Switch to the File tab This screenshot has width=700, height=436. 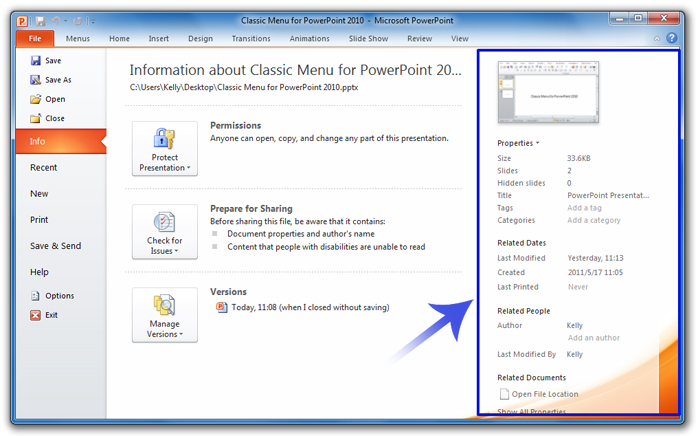point(35,38)
